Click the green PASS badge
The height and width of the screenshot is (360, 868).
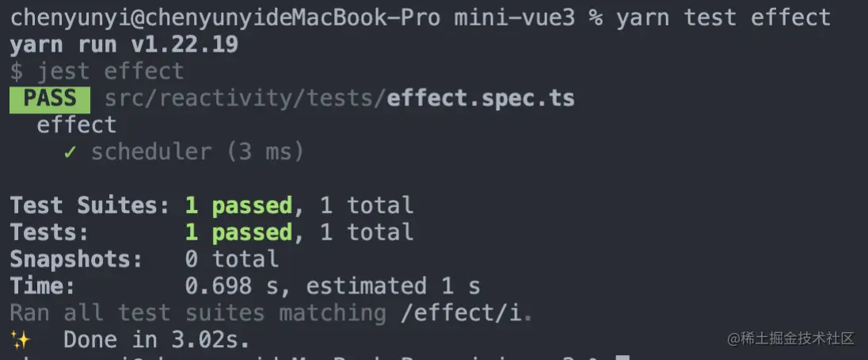(50, 98)
